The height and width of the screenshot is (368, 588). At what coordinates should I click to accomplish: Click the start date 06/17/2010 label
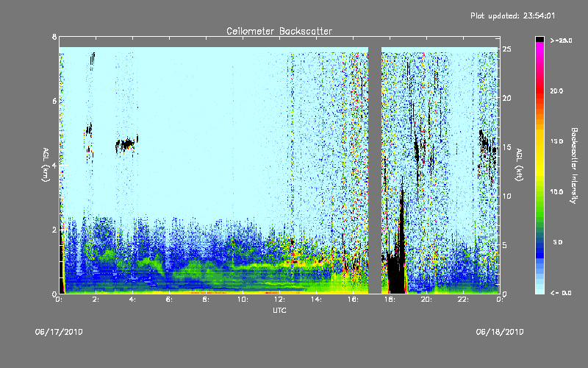(x=59, y=332)
